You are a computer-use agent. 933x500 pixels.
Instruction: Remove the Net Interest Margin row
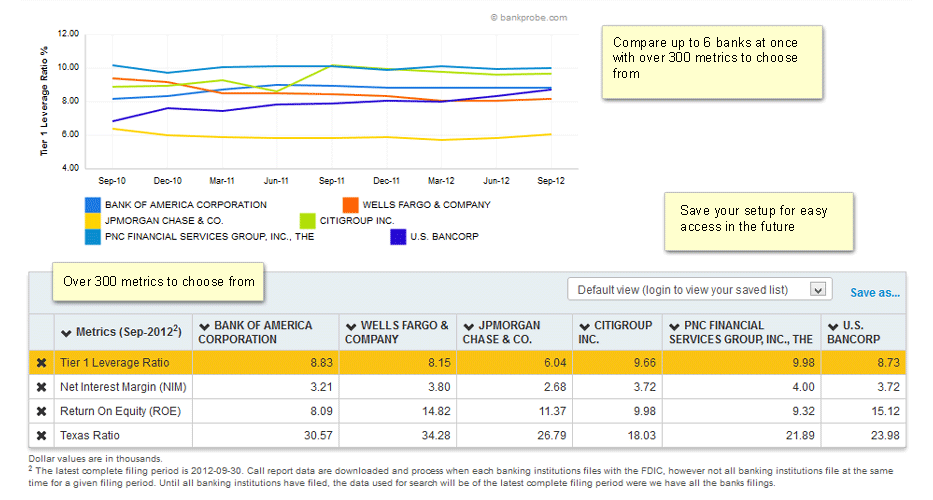point(42,387)
